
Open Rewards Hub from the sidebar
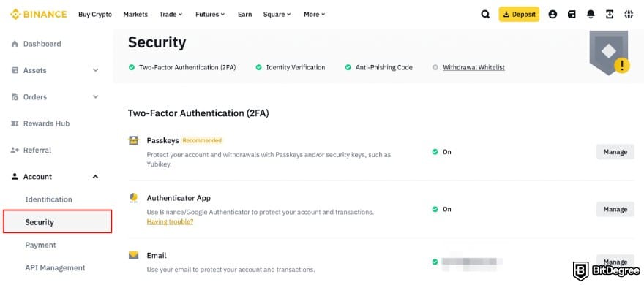[46, 123]
